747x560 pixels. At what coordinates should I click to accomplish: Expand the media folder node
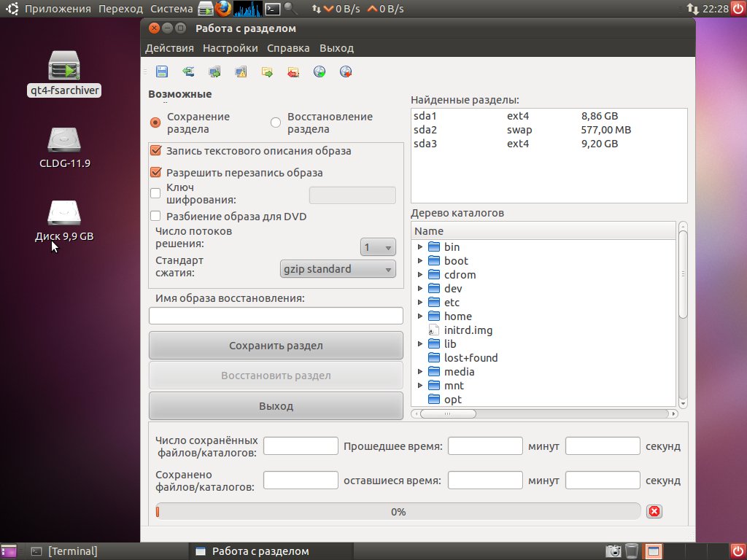(x=420, y=371)
